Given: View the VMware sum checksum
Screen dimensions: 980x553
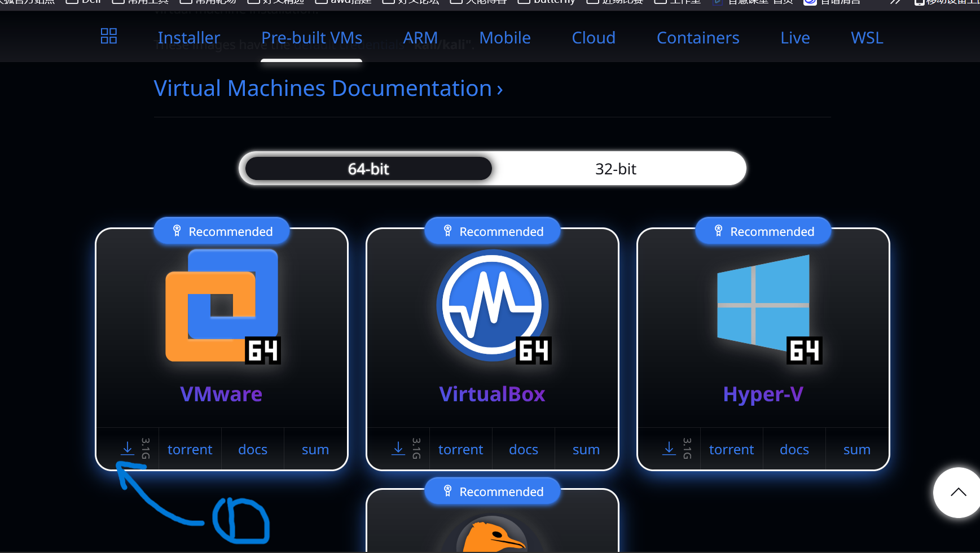Looking at the screenshot, I should coord(315,449).
